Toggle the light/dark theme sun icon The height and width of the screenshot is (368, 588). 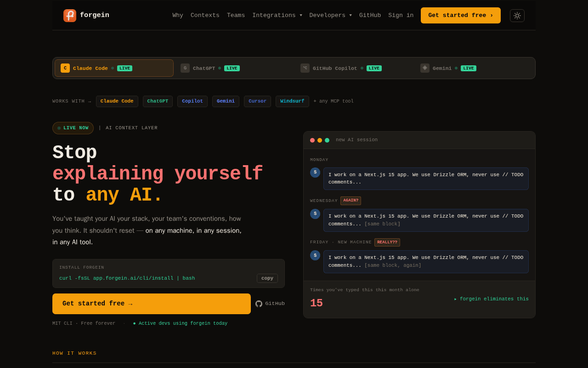[x=517, y=16]
